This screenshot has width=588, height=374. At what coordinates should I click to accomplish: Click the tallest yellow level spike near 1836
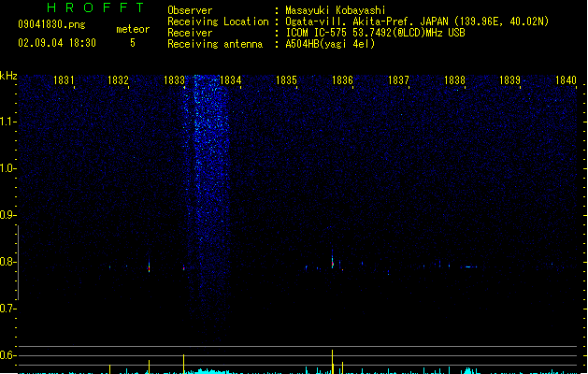(332, 362)
